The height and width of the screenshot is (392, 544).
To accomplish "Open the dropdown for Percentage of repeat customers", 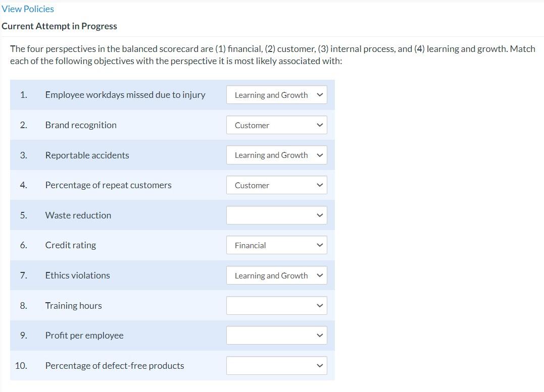I will [276, 185].
